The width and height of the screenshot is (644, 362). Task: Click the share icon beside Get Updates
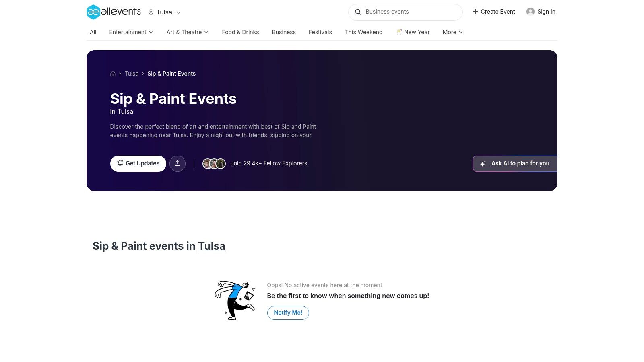(178, 163)
